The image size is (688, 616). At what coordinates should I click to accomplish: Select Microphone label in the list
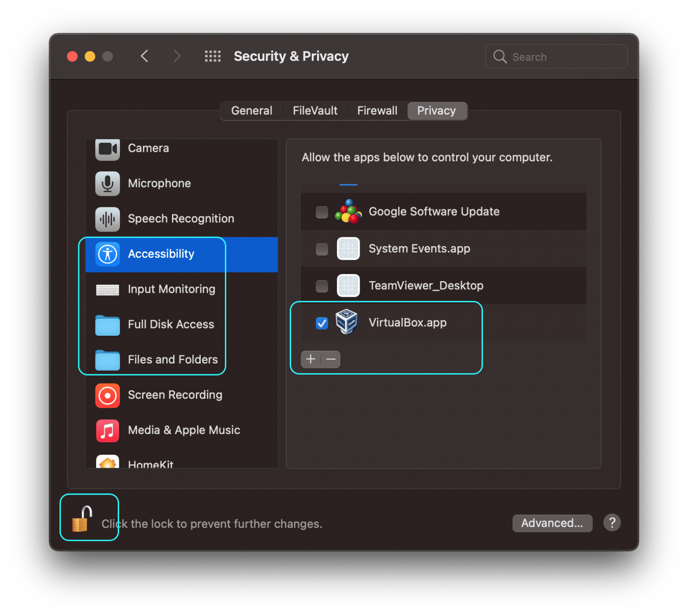159,184
